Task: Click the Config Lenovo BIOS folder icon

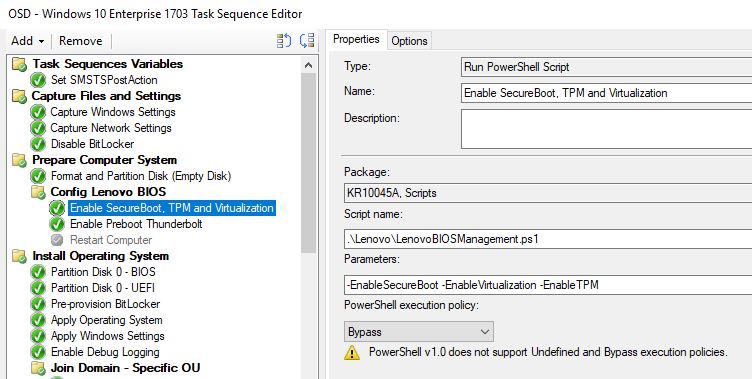Action: (x=38, y=192)
